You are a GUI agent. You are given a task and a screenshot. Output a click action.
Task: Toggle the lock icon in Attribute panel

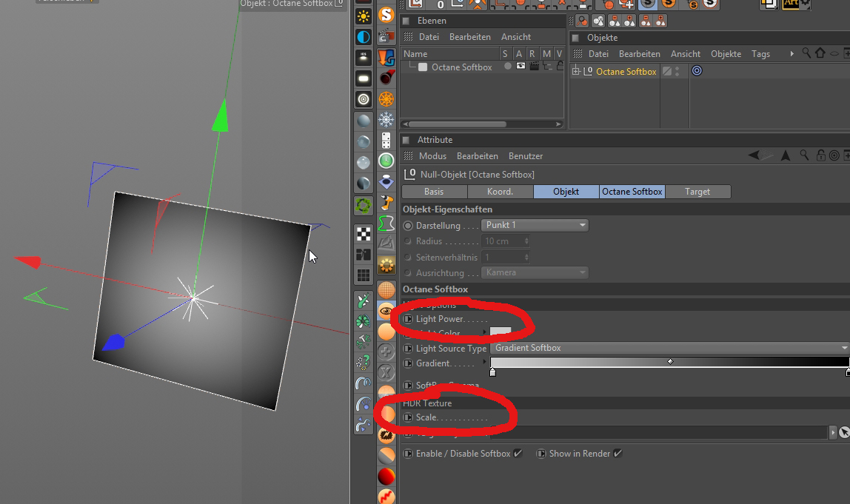pos(820,155)
